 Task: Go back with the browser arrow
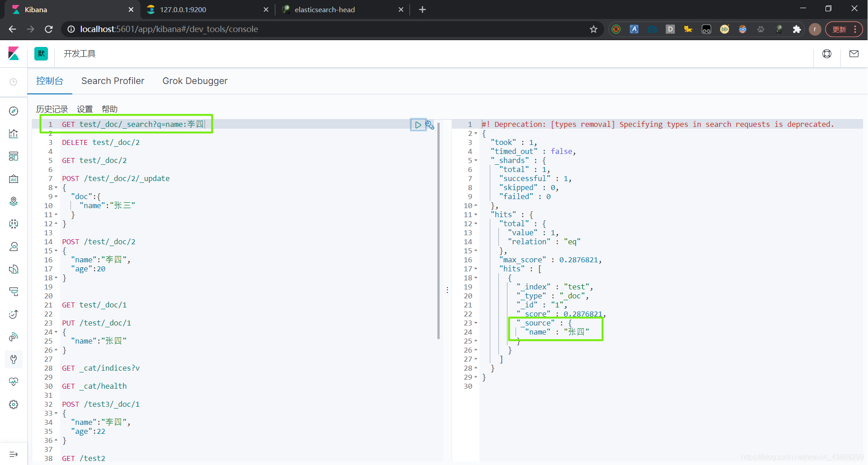coord(12,29)
